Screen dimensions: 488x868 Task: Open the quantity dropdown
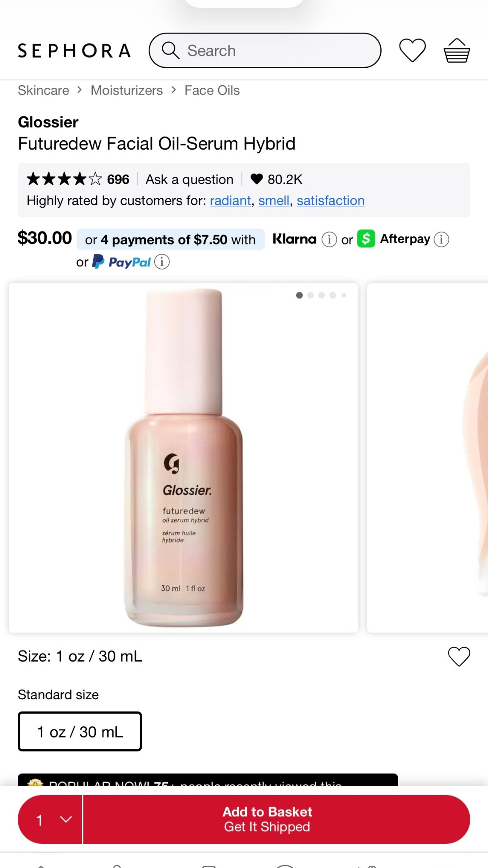50,819
